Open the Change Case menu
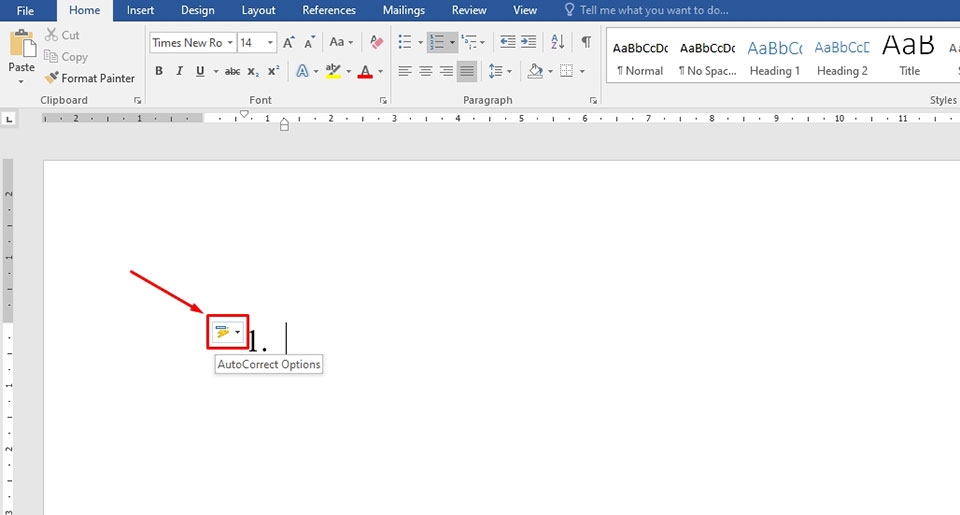This screenshot has height=515, width=960. (341, 42)
